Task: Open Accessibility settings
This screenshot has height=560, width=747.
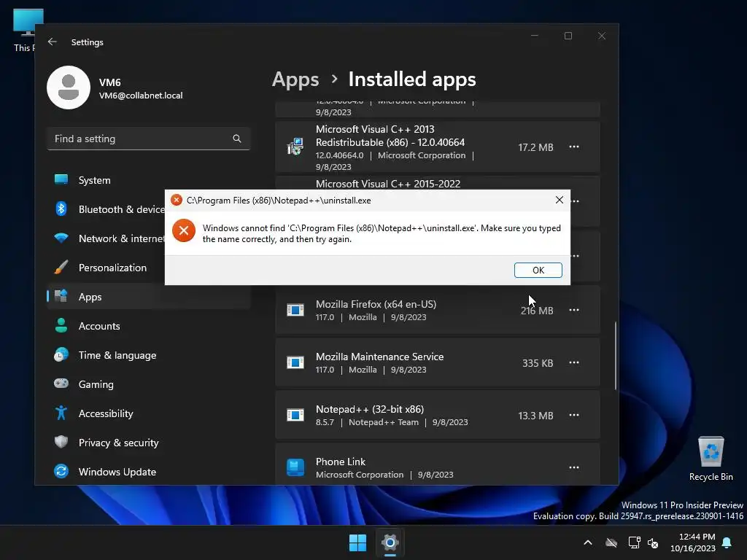Action: [x=149, y=413]
